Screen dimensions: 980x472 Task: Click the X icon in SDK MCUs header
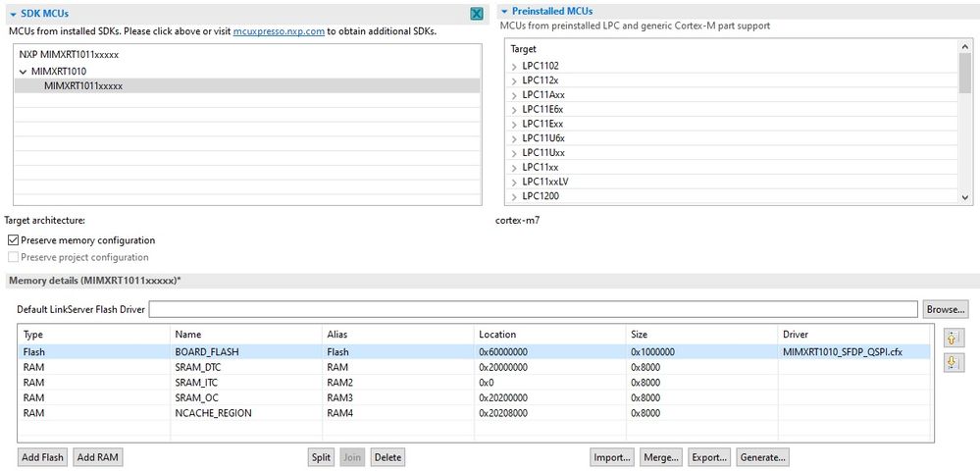(476, 14)
